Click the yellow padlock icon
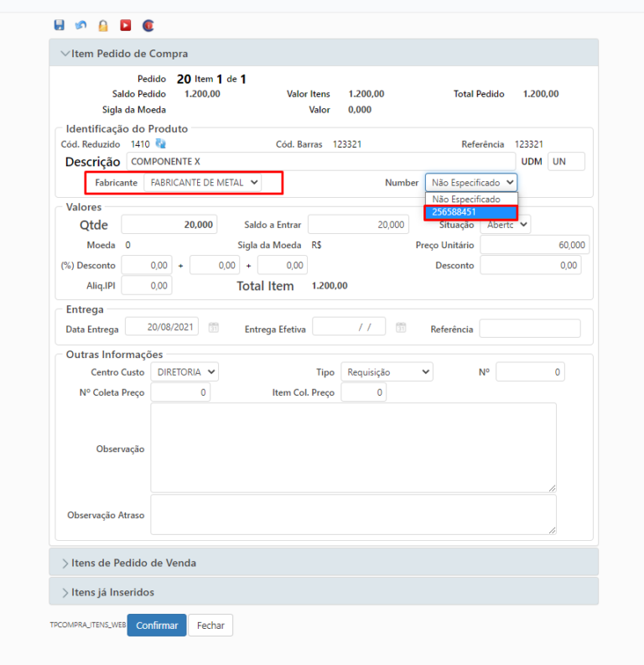The image size is (644, 665). pyautogui.click(x=103, y=25)
